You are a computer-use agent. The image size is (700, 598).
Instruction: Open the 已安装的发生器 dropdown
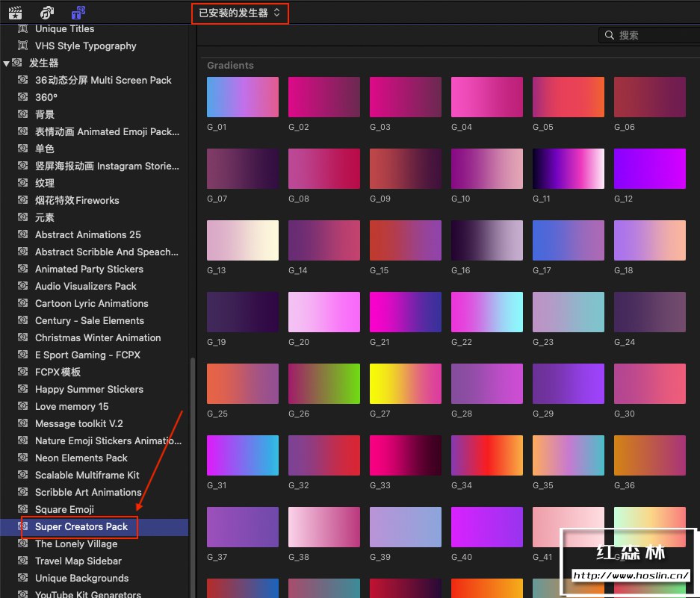point(239,13)
